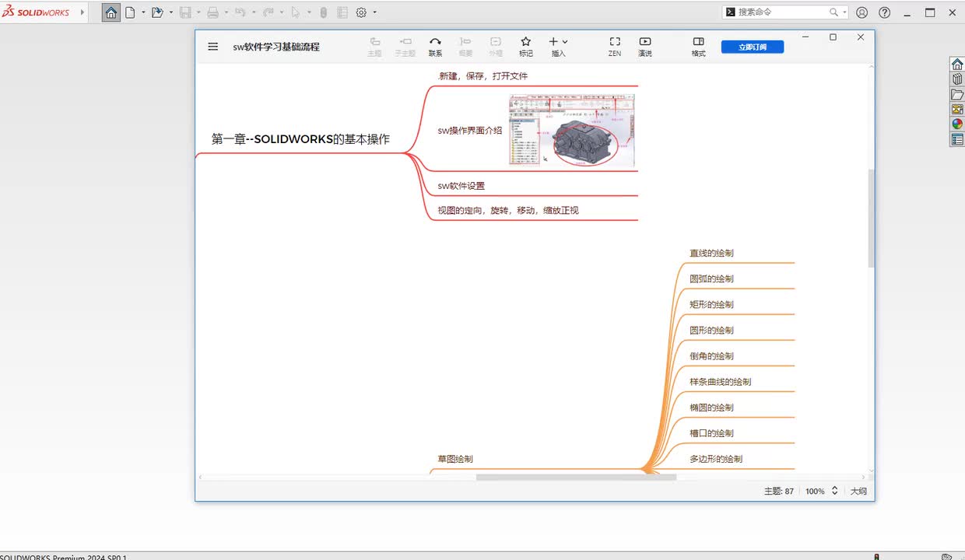The width and height of the screenshot is (965, 560).
Task: Open the Design Library tab in task pane
Action: 957,79
